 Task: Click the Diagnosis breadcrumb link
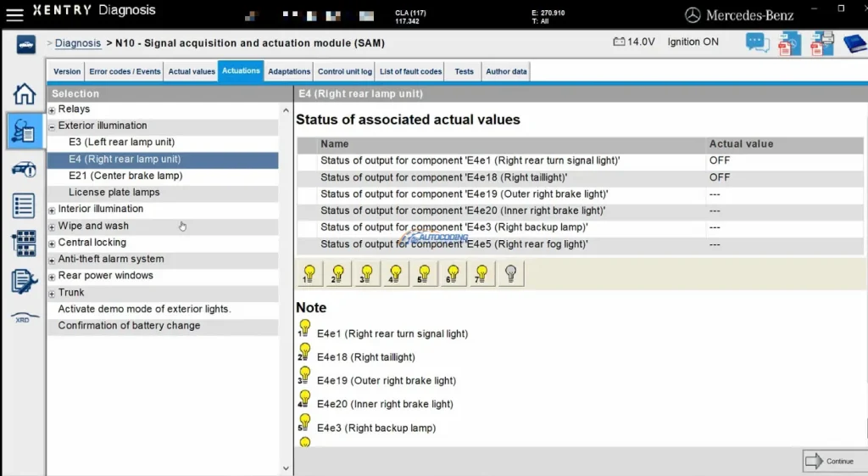78,43
